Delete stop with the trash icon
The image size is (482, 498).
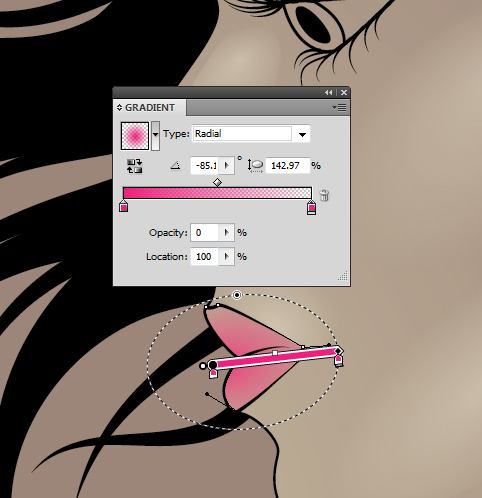(x=324, y=195)
